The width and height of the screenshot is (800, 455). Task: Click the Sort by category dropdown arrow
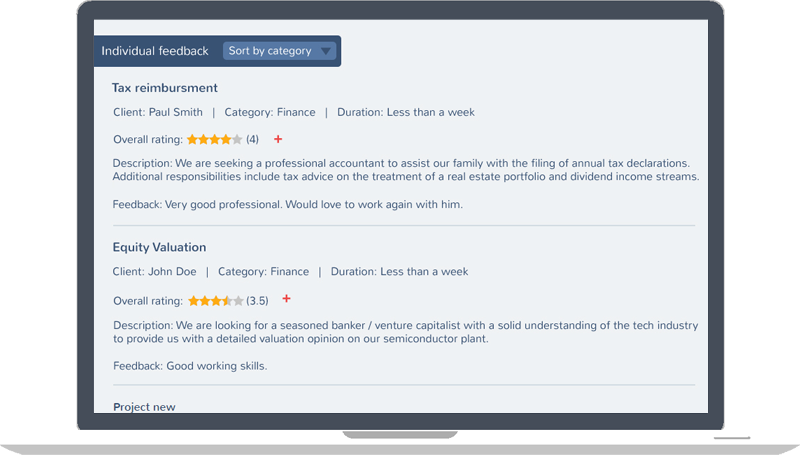click(x=325, y=52)
